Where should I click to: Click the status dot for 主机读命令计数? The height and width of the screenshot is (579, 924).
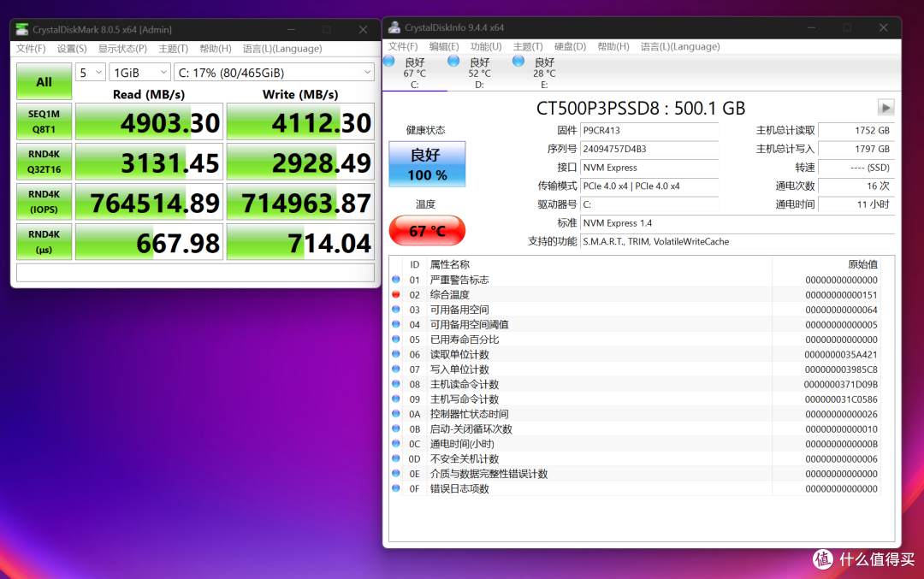(396, 384)
